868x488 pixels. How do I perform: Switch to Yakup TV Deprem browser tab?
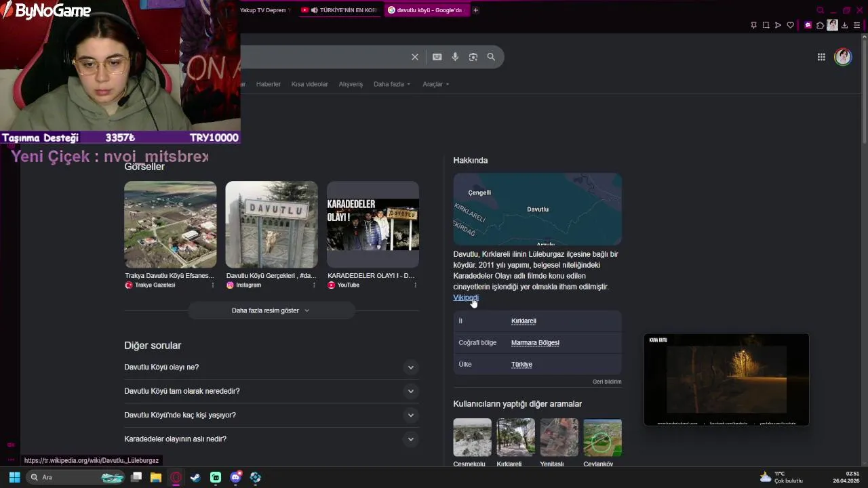(267, 10)
